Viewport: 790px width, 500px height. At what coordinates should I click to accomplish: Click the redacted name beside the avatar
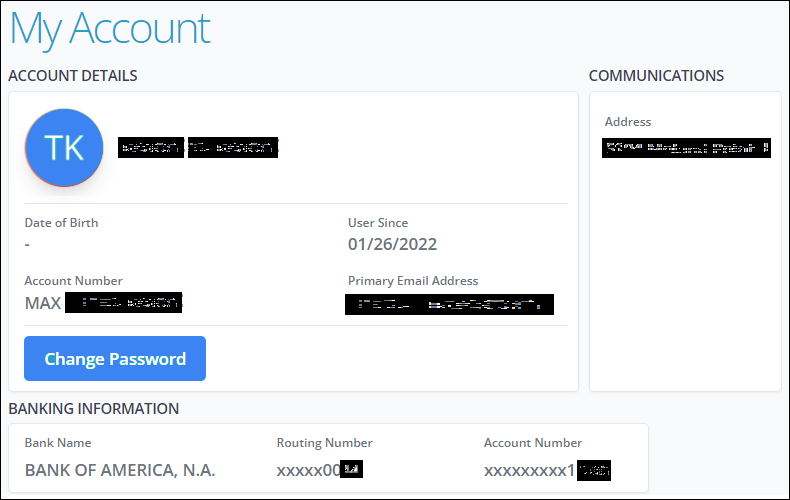(x=197, y=148)
